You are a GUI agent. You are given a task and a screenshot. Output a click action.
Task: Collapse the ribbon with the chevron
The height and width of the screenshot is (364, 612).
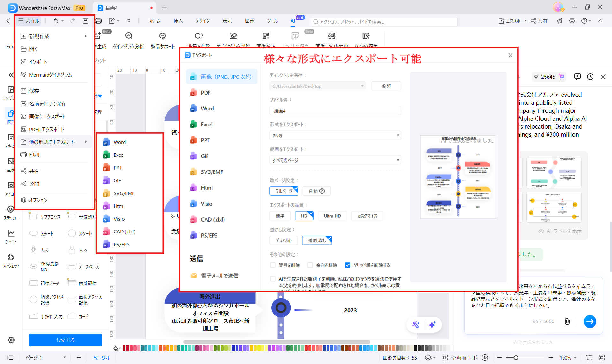(x=600, y=21)
